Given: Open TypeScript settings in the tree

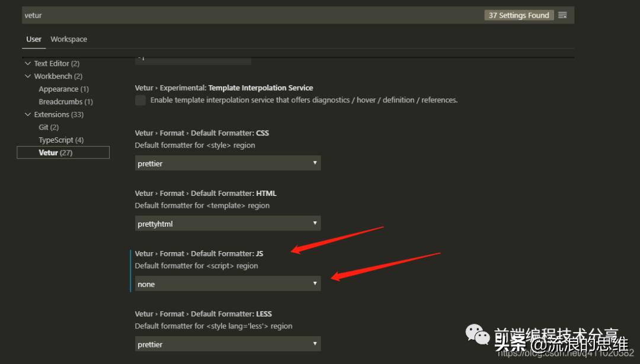Looking at the screenshot, I should [x=61, y=140].
